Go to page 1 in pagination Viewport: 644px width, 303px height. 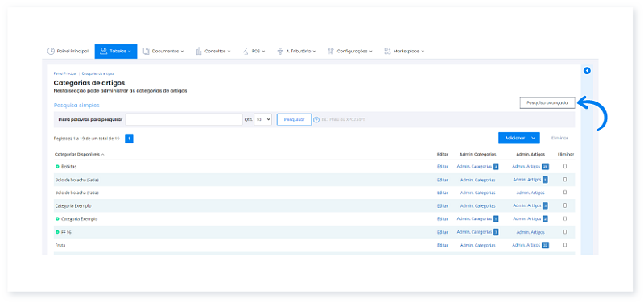pyautogui.click(x=129, y=139)
